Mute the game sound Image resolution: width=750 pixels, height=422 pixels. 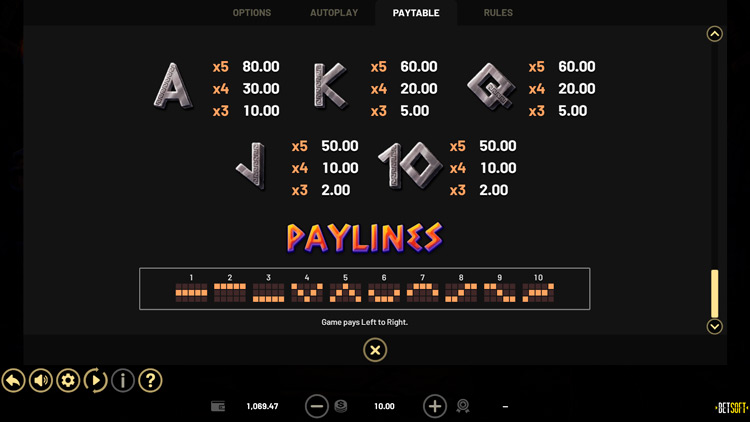tap(41, 380)
